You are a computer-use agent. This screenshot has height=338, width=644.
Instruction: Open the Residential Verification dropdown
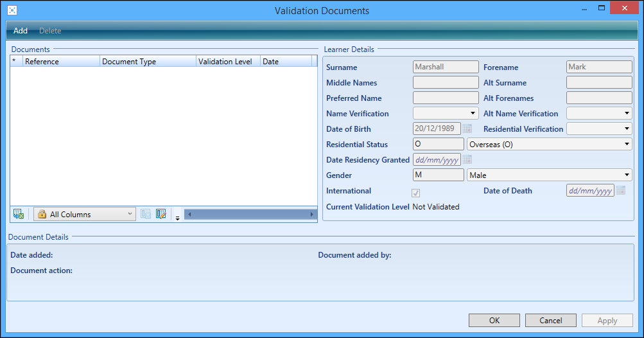[599, 129]
